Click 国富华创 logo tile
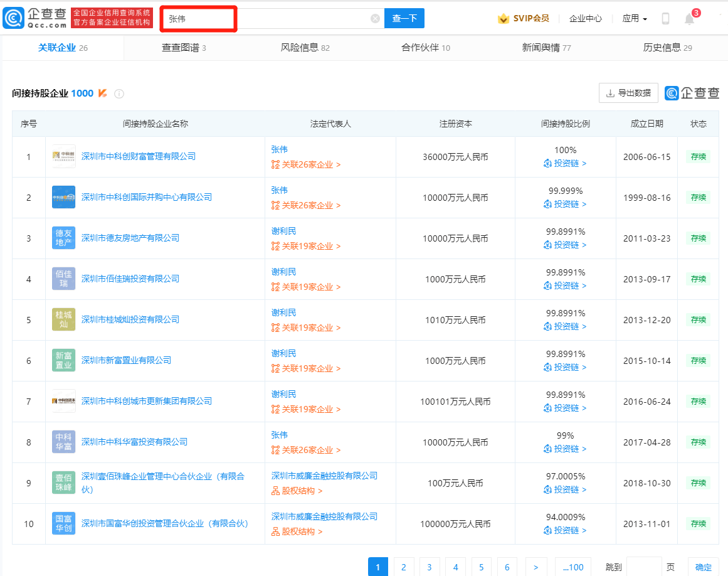 [63, 523]
